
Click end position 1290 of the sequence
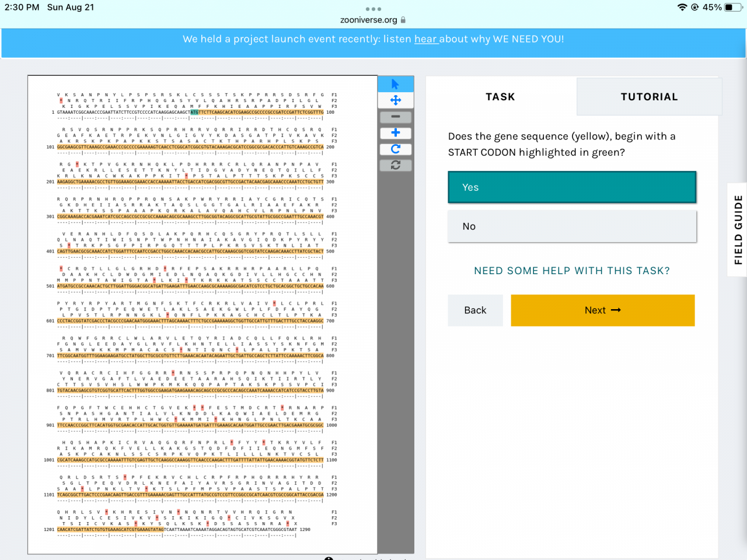[x=305, y=530]
